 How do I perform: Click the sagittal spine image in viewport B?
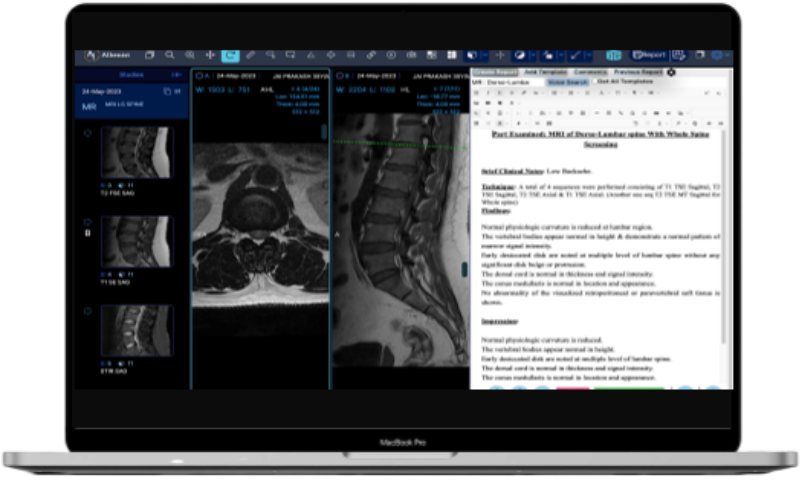[x=400, y=240]
